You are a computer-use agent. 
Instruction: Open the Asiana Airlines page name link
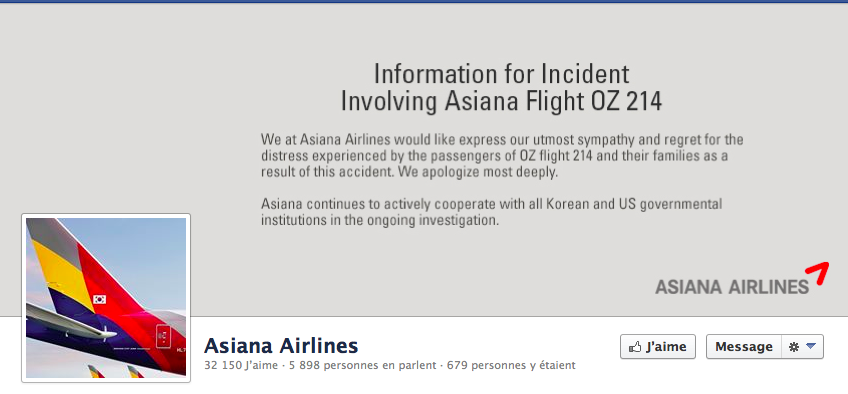(x=281, y=345)
